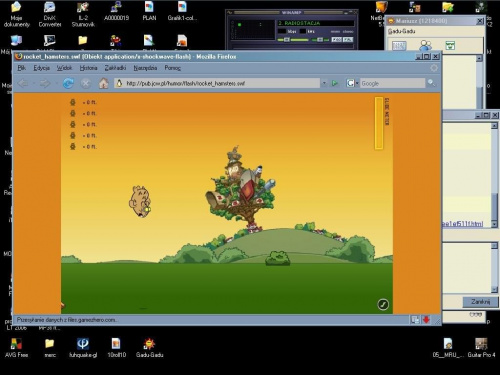Screen dimensions: 500x375
Task: Toggle Winamp EQ button
Action: tap(337, 40)
